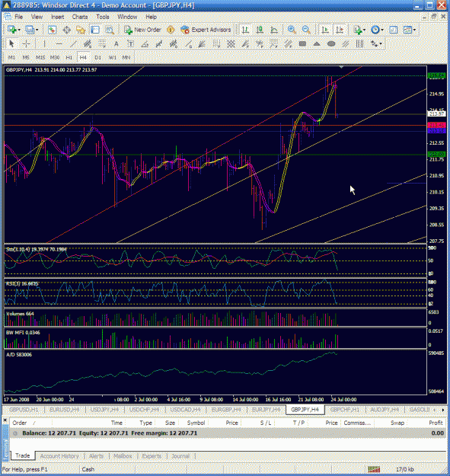Select the Crosshair tool

click(x=27, y=43)
